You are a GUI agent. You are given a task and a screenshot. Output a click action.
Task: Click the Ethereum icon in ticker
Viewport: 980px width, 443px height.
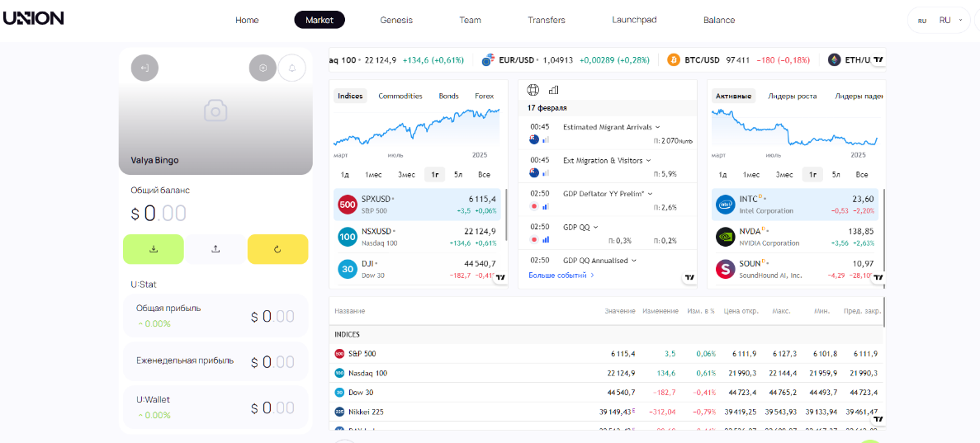pos(835,60)
